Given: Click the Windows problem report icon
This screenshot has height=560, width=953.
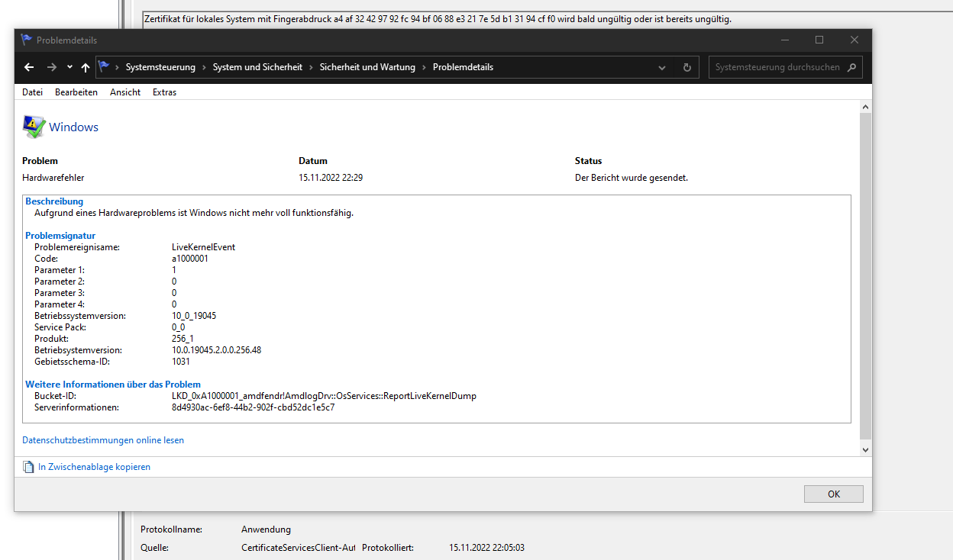Looking at the screenshot, I should pos(34,127).
